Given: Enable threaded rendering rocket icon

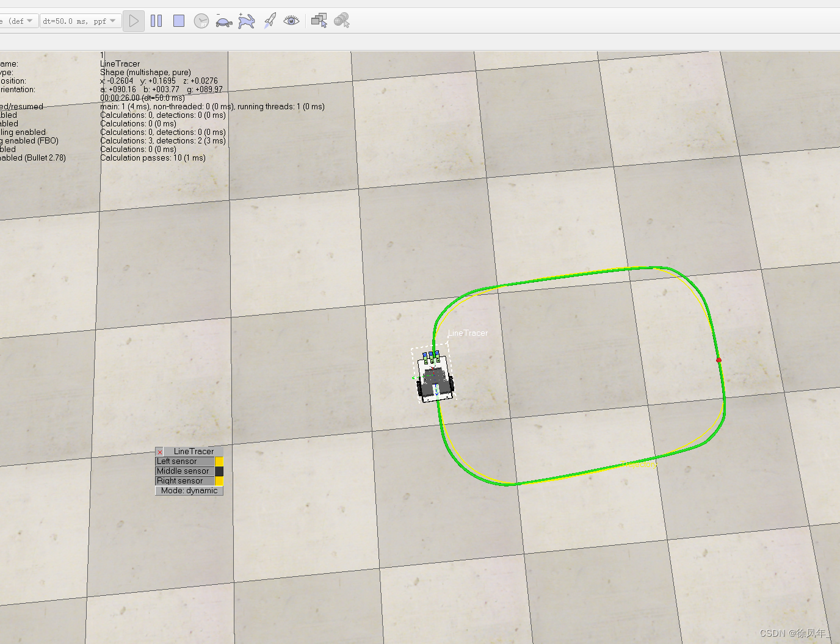Looking at the screenshot, I should [269, 21].
